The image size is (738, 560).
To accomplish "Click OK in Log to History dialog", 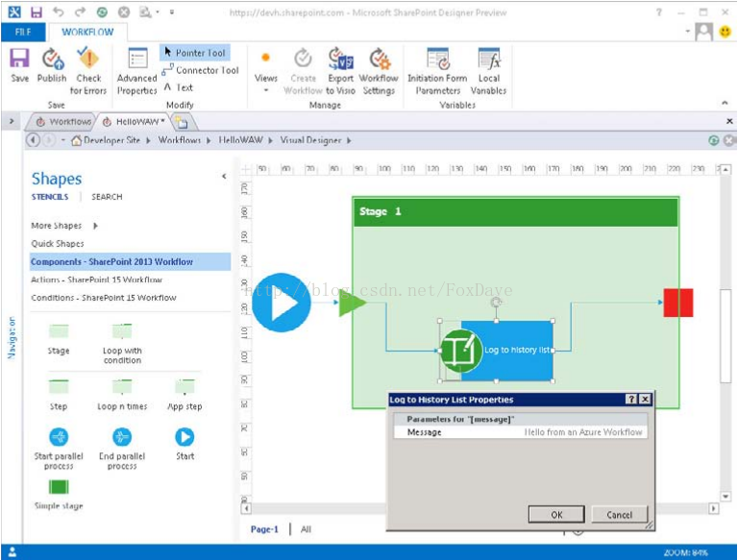I will click(x=556, y=514).
